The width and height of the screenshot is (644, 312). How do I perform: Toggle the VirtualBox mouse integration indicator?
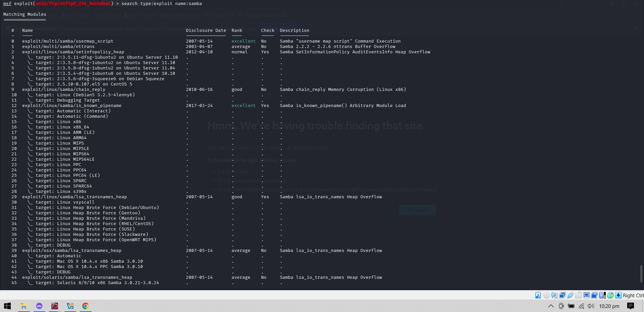coord(610,295)
